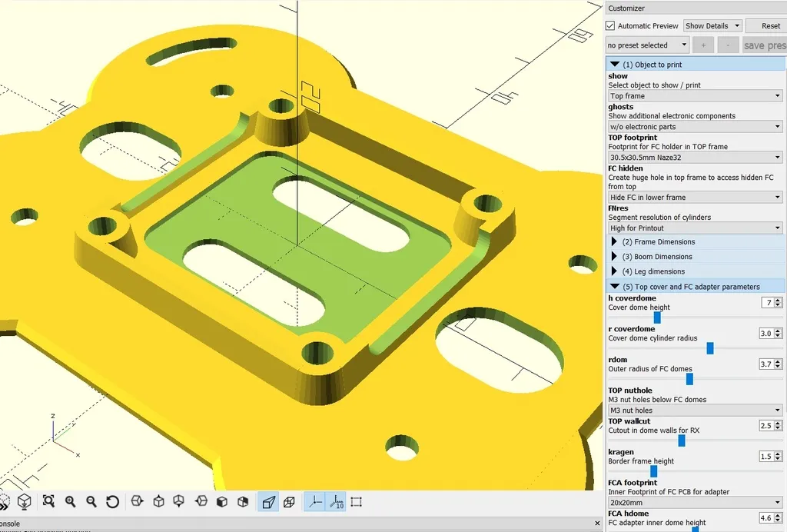Click the View All icon
This screenshot has height=532, width=787.
coord(49,502)
